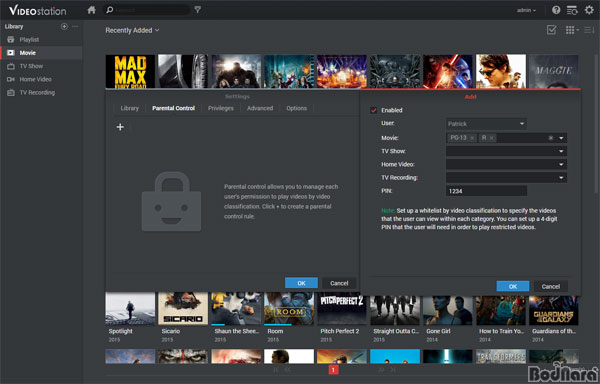The height and width of the screenshot is (384, 600).
Task: Open the Sicario movie thumbnail
Action: 183,309
